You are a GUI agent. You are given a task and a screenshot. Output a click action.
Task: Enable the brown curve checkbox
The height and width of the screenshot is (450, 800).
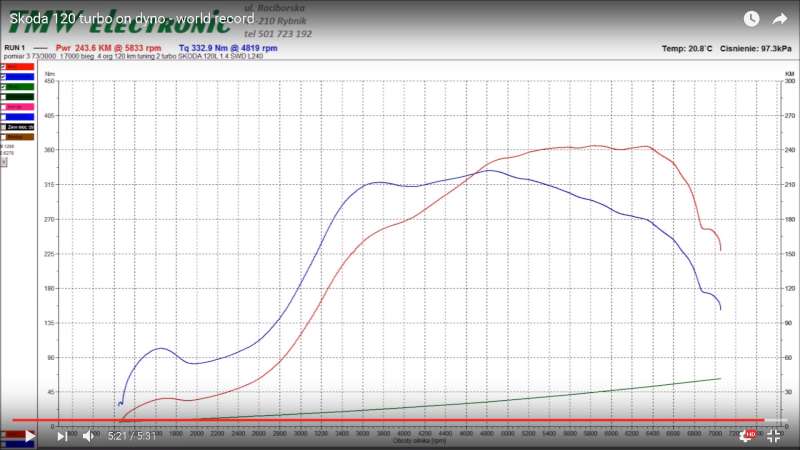click(x=3, y=137)
